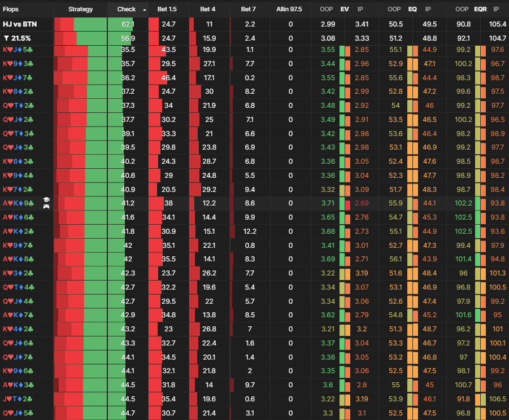Viewport: 509px width, 420px height.
Task: Sort by Allin 97.5 column header
Action: 289,9
